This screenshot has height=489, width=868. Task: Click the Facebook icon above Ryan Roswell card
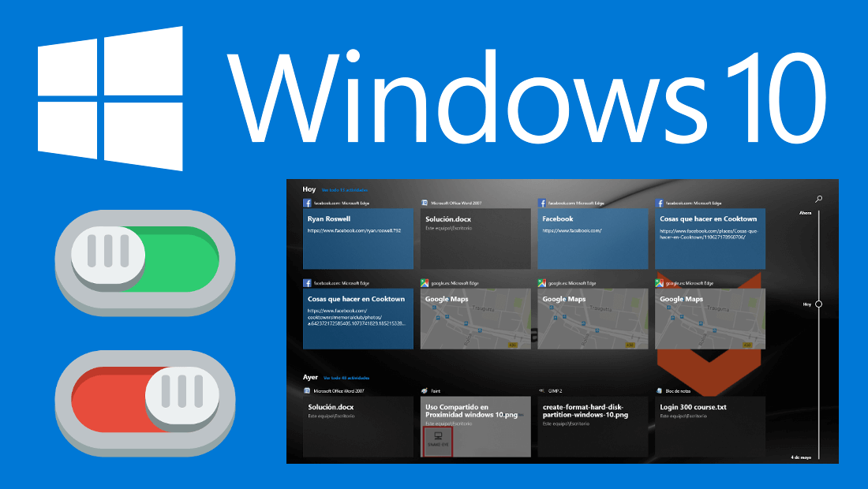pyautogui.click(x=307, y=203)
